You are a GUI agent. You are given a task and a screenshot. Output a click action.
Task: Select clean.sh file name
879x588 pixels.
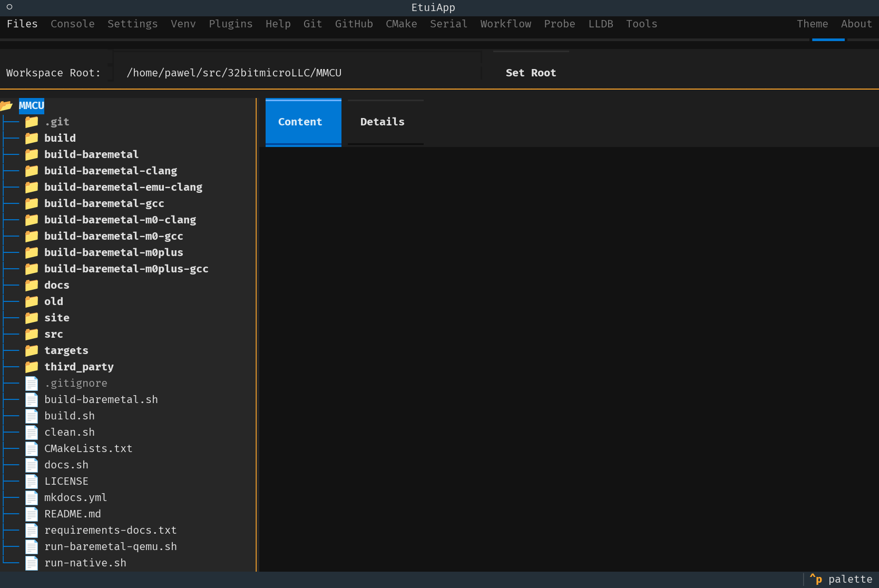tap(70, 432)
